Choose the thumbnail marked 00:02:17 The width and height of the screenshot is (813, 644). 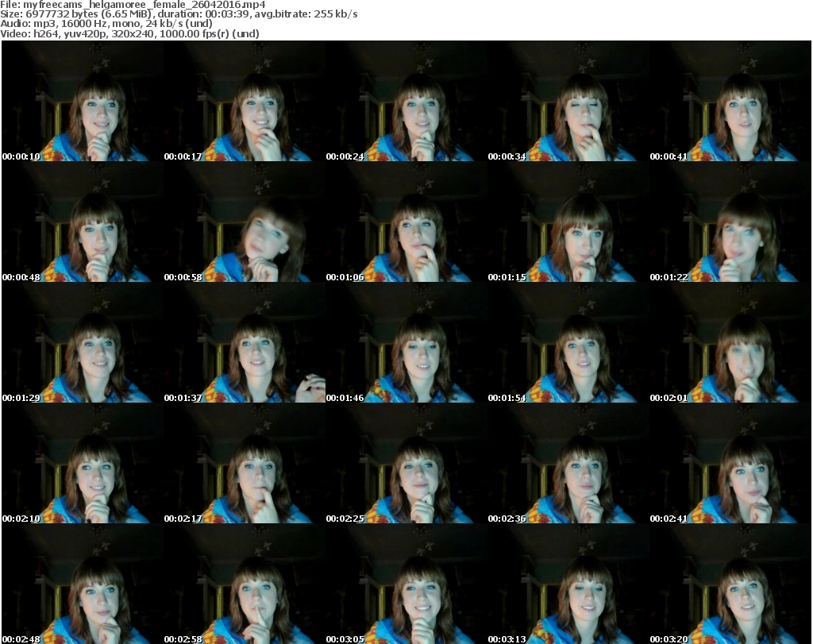point(245,464)
